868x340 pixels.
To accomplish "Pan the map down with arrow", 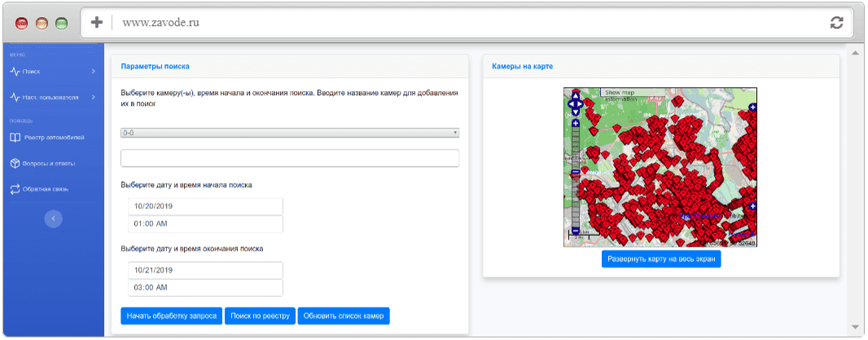I will click(576, 111).
